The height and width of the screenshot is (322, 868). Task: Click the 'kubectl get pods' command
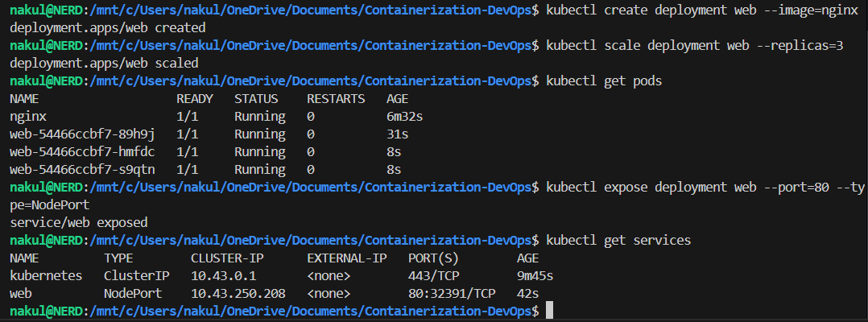[x=603, y=82]
